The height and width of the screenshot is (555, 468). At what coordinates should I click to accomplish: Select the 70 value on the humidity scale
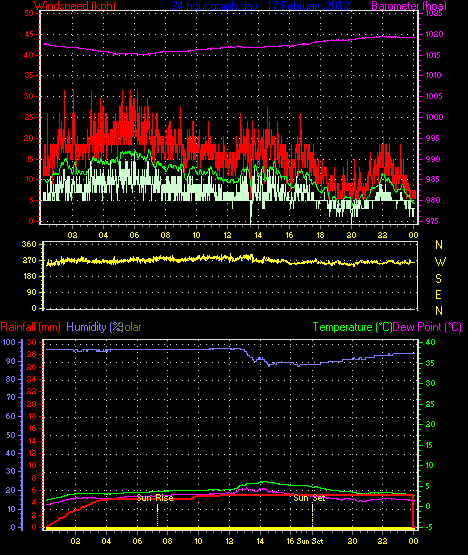[11, 397]
